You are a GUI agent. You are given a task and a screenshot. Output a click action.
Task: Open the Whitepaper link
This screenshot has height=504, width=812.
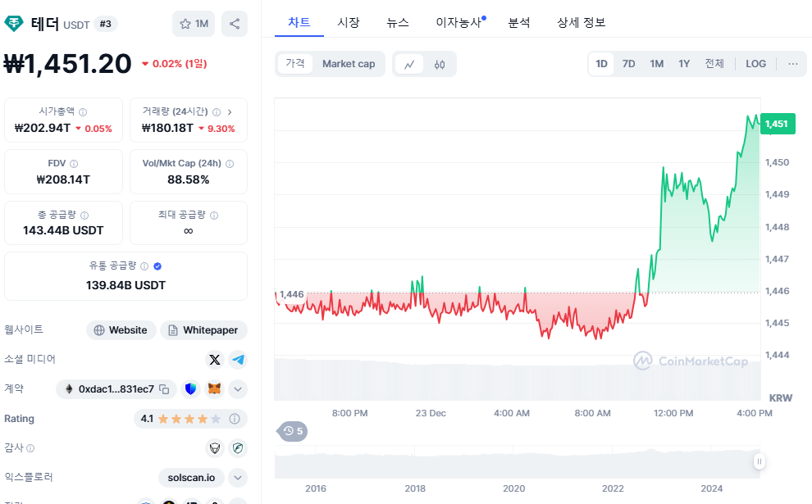click(203, 330)
